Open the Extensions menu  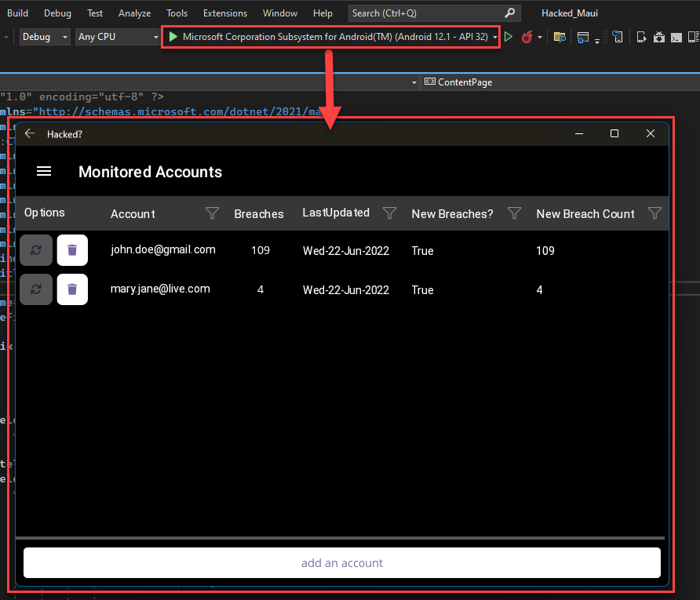click(225, 13)
